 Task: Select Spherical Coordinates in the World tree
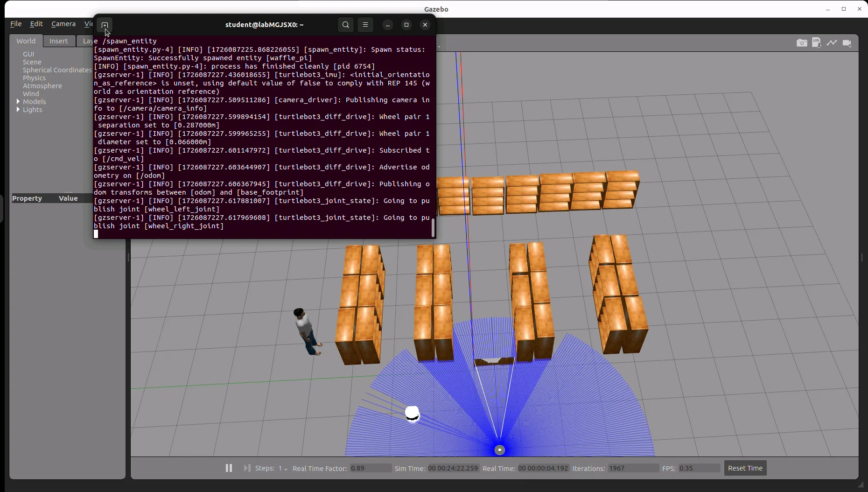(57, 70)
